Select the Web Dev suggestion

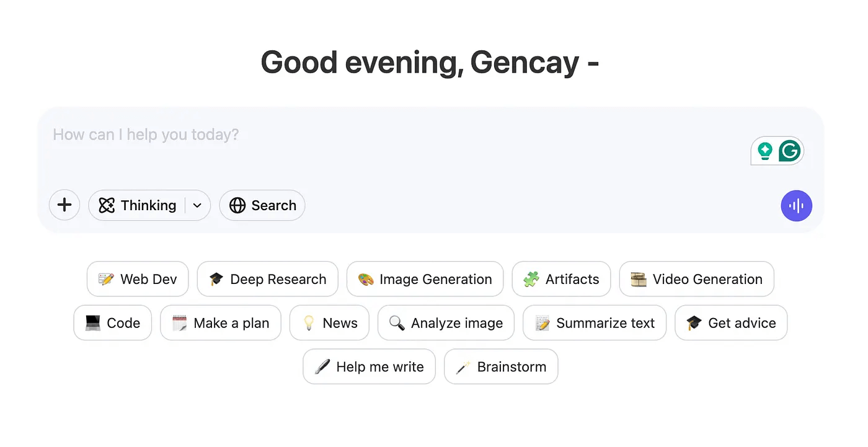(138, 279)
